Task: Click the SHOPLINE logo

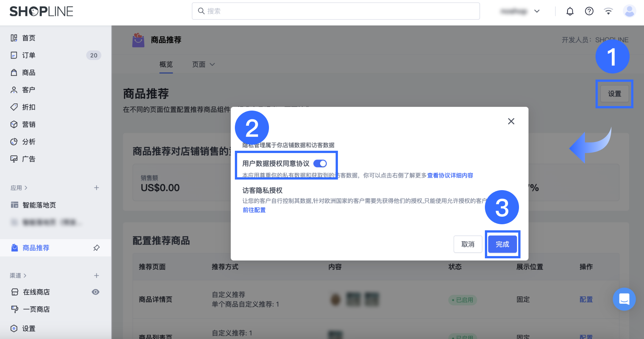Action: pos(41,11)
